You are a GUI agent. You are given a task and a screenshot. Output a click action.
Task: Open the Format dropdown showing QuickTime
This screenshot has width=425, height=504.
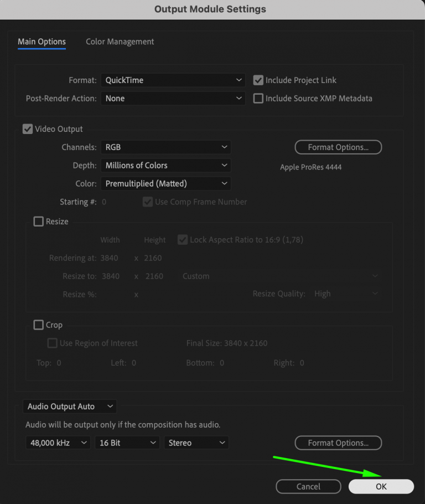click(173, 80)
